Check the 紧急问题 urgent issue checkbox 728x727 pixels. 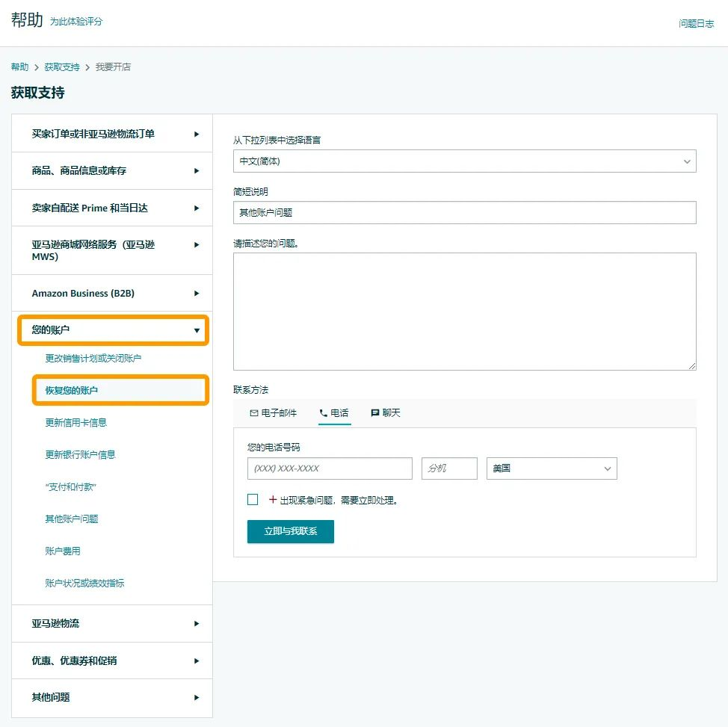pyautogui.click(x=252, y=499)
